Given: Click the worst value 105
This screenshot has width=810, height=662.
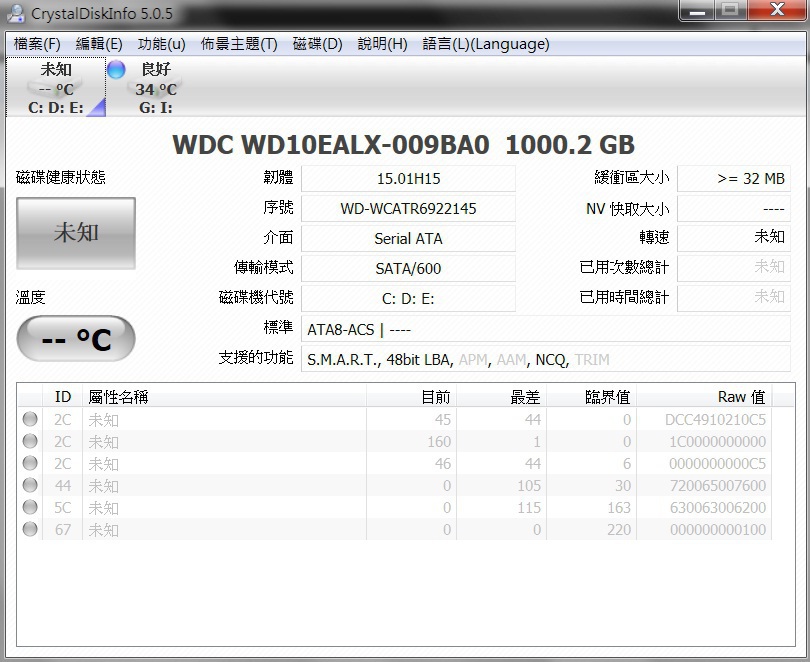Looking at the screenshot, I should click(x=529, y=485).
